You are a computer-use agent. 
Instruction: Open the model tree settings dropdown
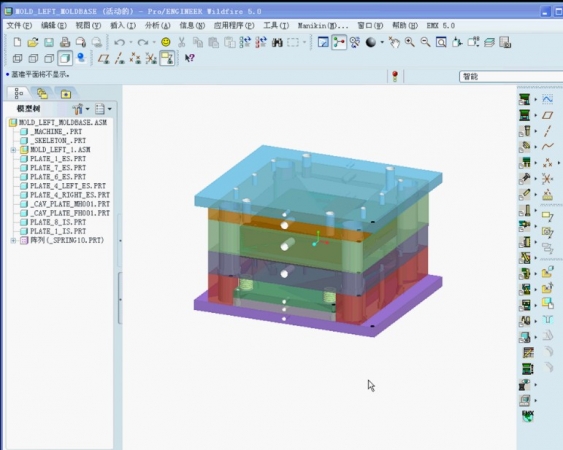pyautogui.click(x=80, y=108)
